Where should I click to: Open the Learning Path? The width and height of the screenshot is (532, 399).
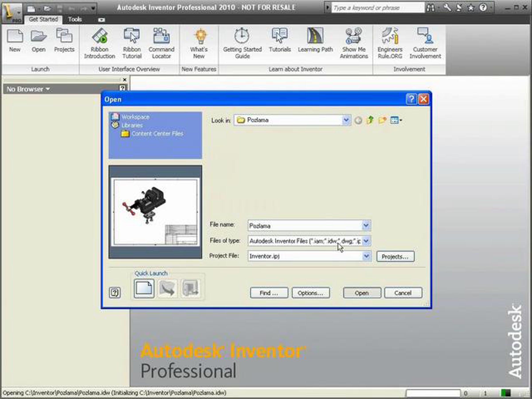click(315, 40)
